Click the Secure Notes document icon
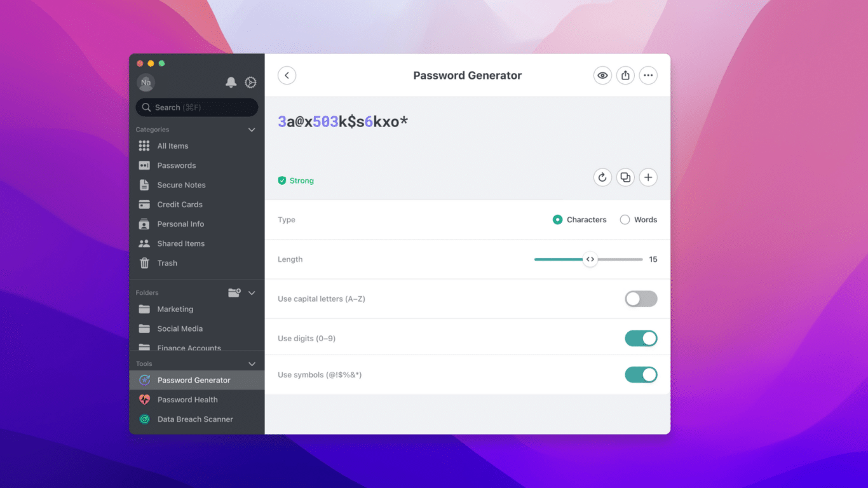Screen dimensions: 868x488 144,185
